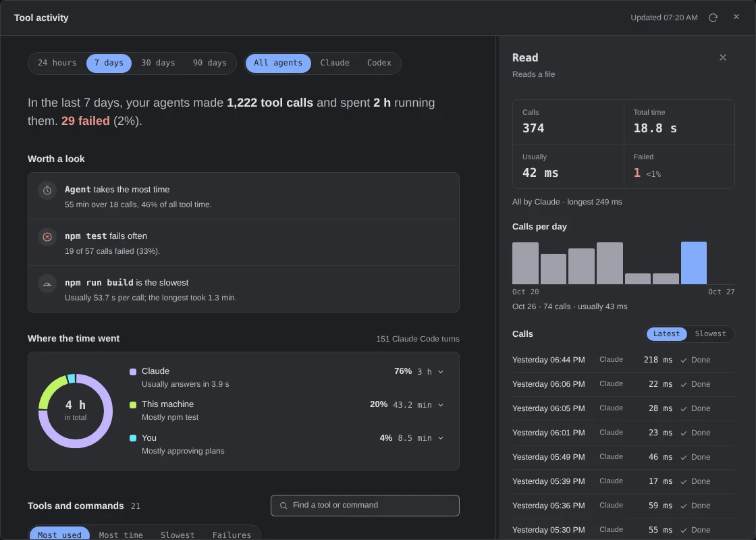The image size is (756, 540).
Task: Click the Failed 1 stat cell
Action: coord(679,166)
